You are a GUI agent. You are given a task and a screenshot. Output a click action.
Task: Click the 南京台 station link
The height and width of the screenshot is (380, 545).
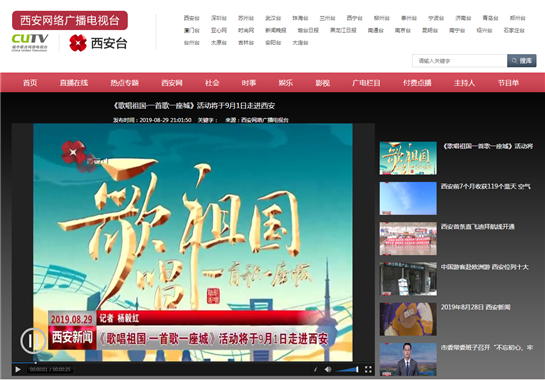[402, 31]
